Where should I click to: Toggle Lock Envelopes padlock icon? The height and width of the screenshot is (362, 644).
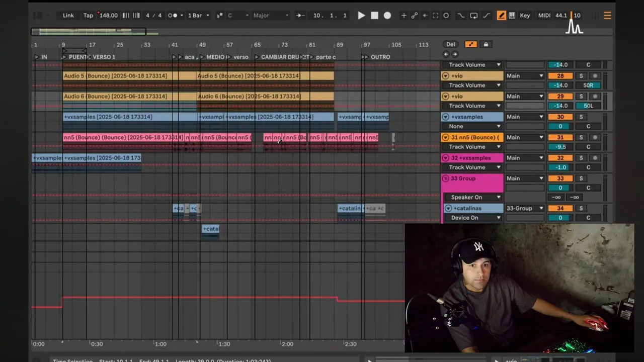pos(486,44)
